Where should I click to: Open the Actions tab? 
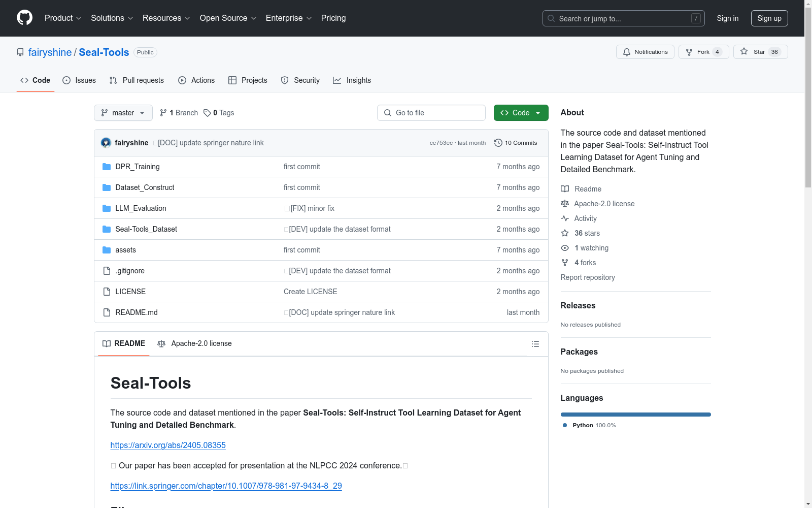tap(196, 80)
